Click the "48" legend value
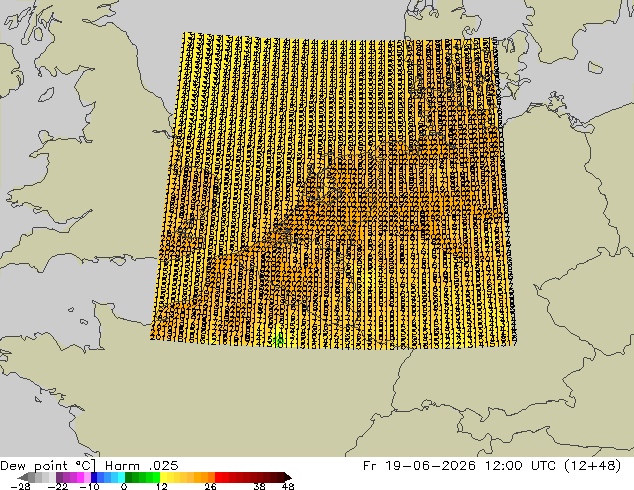The height and width of the screenshot is (490, 634). coord(288,486)
